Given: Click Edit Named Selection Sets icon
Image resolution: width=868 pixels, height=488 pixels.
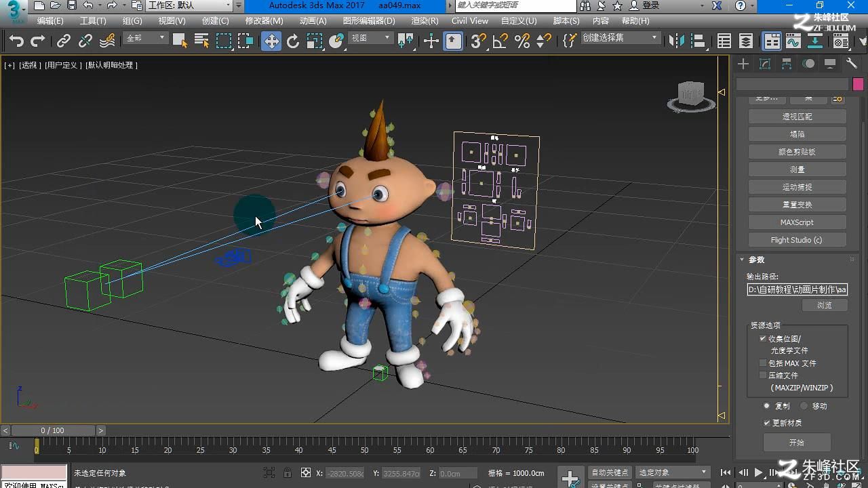Looking at the screenshot, I should [x=570, y=41].
